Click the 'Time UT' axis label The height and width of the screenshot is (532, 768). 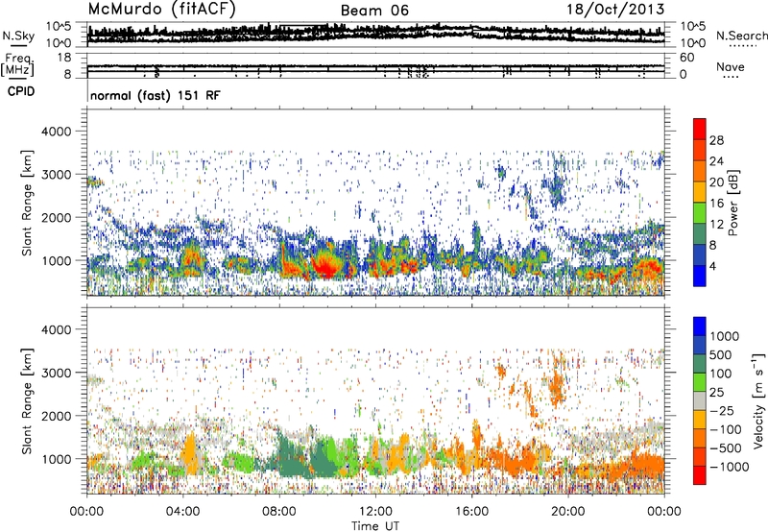[x=375, y=526]
